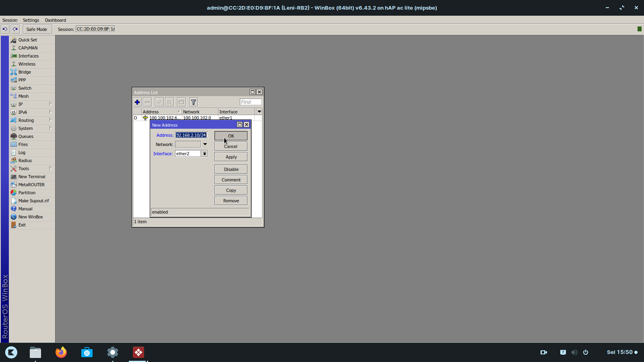Image resolution: width=644 pixels, height=362 pixels.
Task: Click OK in New Address dialog
Action: (231, 136)
